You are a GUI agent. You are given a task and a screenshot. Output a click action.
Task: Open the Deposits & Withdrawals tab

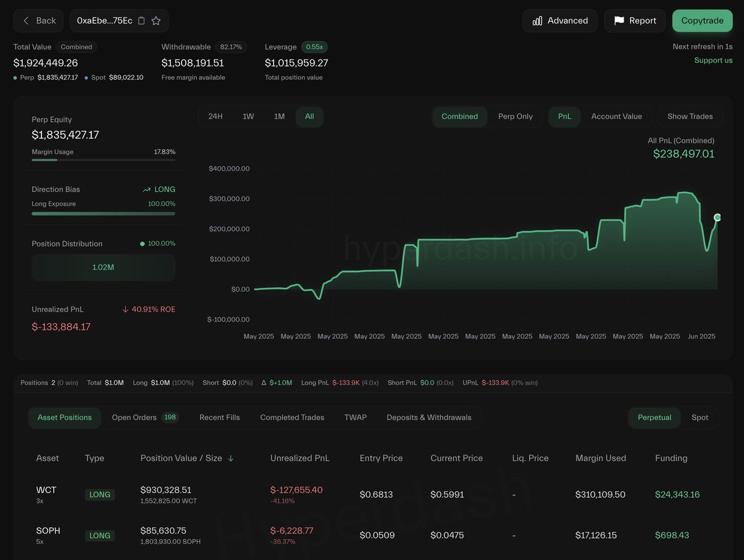(429, 418)
